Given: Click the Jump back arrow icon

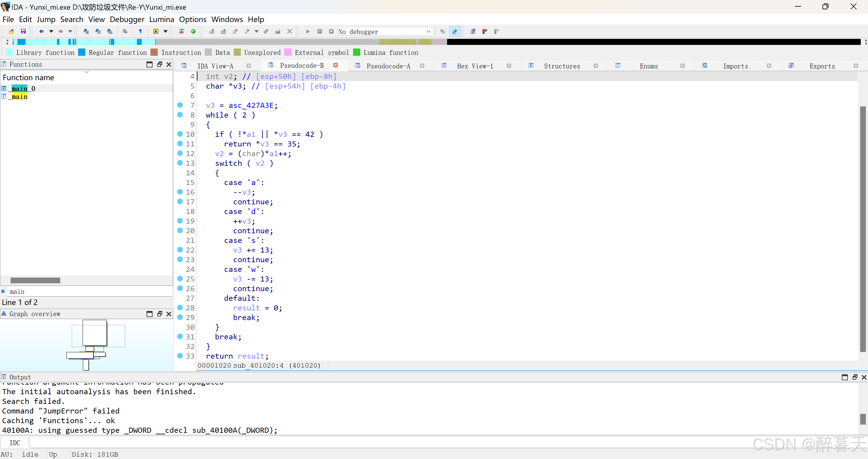Looking at the screenshot, I should (x=41, y=31).
